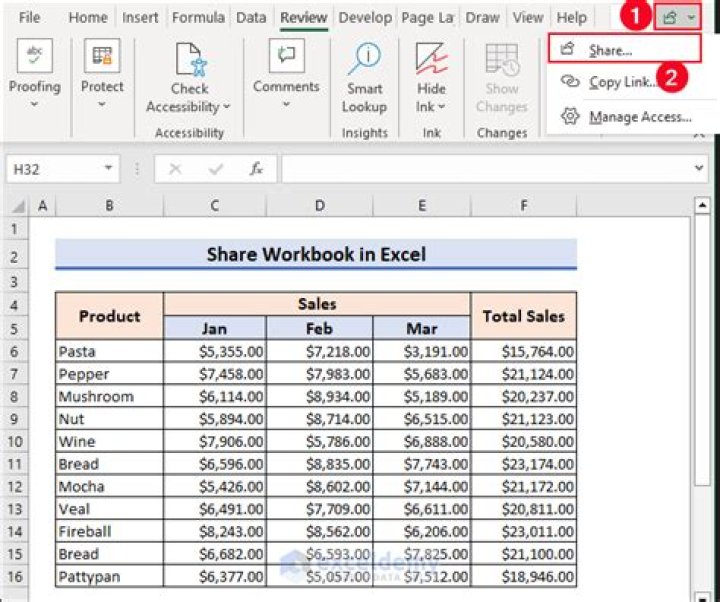Open the Check Accessibility dropdown arrow
Screen dimensions: 720x602
(226, 107)
